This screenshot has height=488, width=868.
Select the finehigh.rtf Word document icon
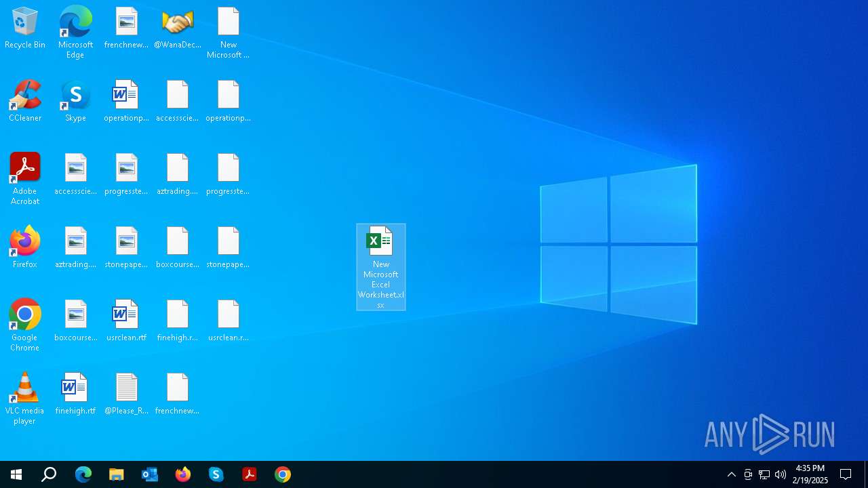(75, 394)
